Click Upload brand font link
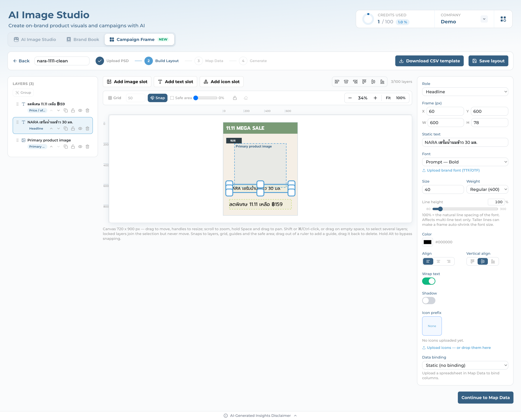Image resolution: width=521 pixels, height=420 pixels. [451, 170]
